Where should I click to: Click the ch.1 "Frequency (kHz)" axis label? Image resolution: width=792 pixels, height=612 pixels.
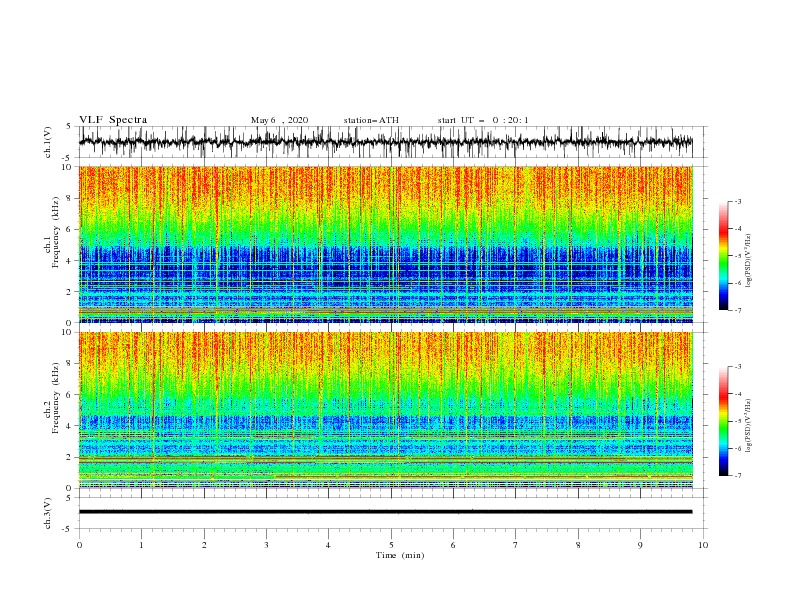click(56, 232)
